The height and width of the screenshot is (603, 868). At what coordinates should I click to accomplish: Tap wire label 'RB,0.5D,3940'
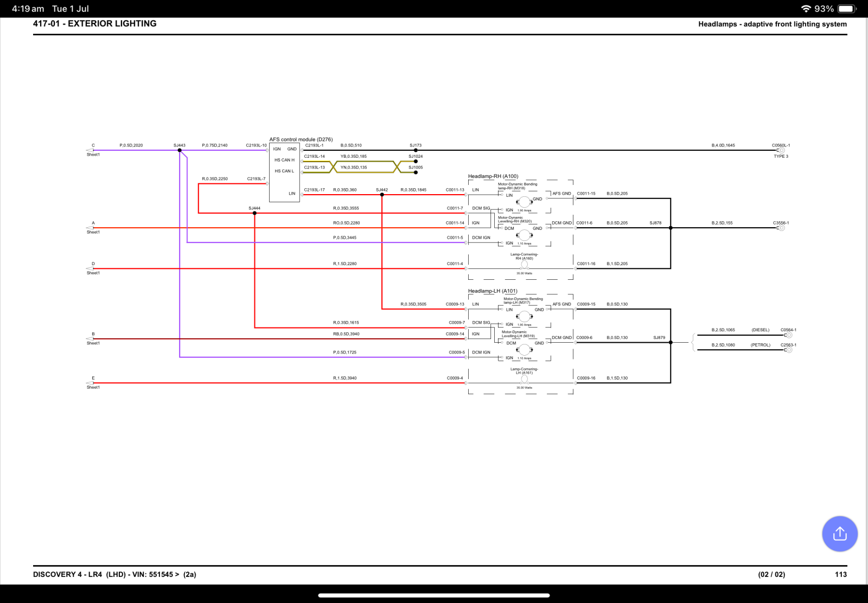pyautogui.click(x=346, y=334)
